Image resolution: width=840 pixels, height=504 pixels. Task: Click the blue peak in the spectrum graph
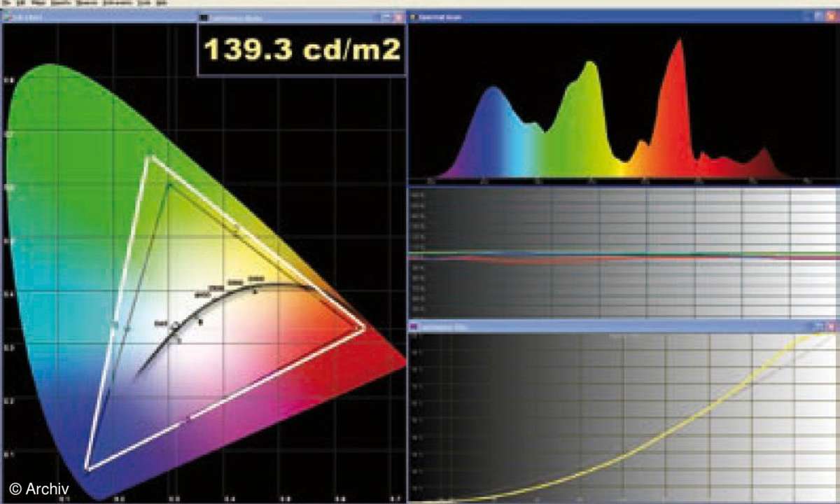pyautogui.click(x=493, y=91)
